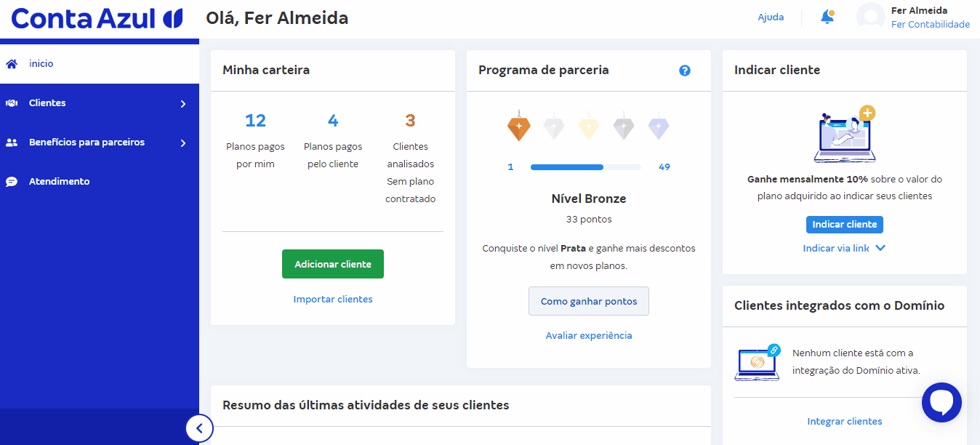Click the last diamond level gem
This screenshot has width=980, height=445.
click(659, 128)
